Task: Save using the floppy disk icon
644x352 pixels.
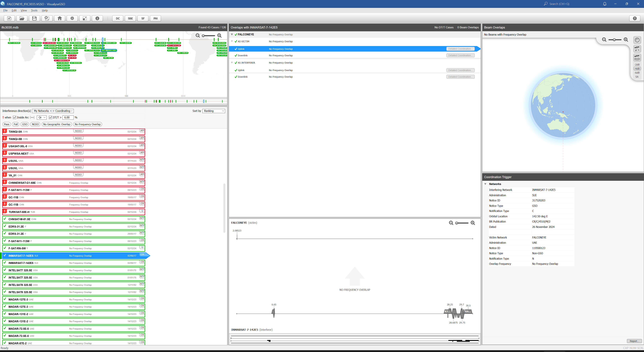Action: [35, 18]
